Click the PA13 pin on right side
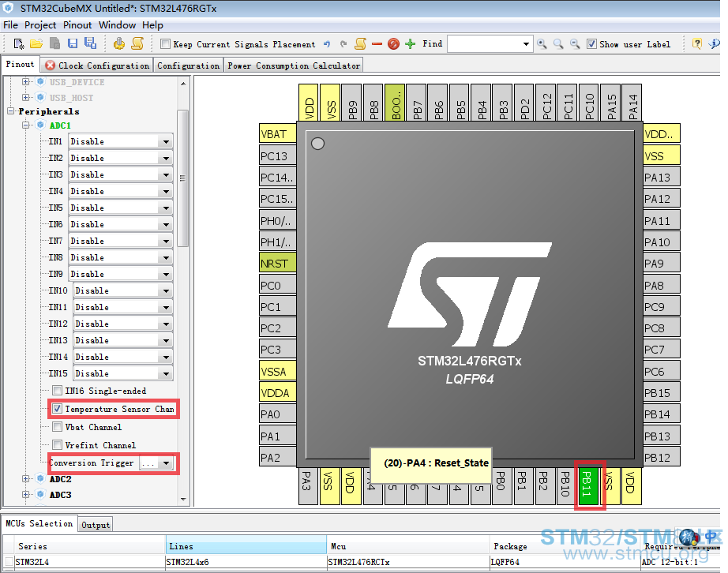Viewport: 728px width, 573px height. pos(662,178)
